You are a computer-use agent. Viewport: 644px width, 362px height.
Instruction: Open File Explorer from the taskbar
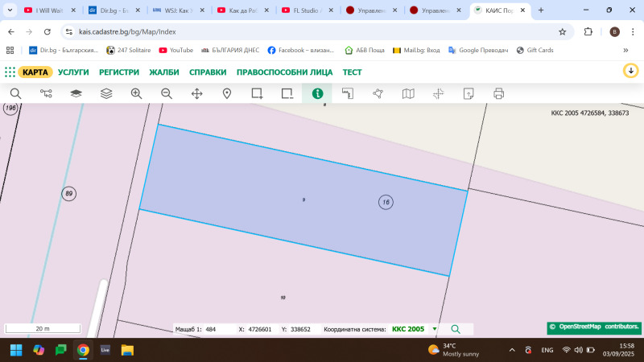pyautogui.click(x=127, y=350)
